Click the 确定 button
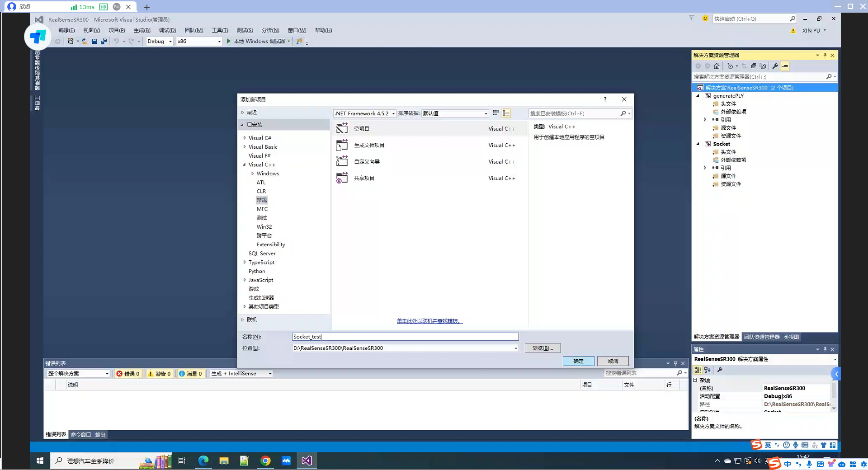 (579, 361)
